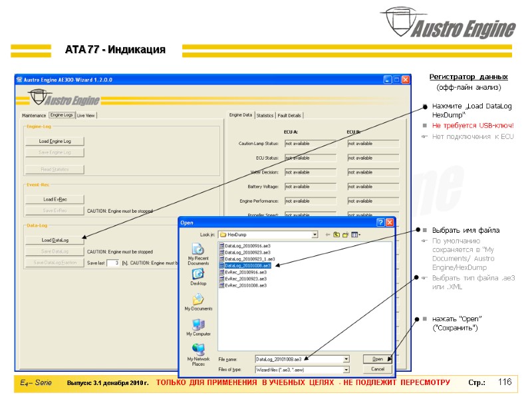Open My Network Places icon

click(x=198, y=350)
